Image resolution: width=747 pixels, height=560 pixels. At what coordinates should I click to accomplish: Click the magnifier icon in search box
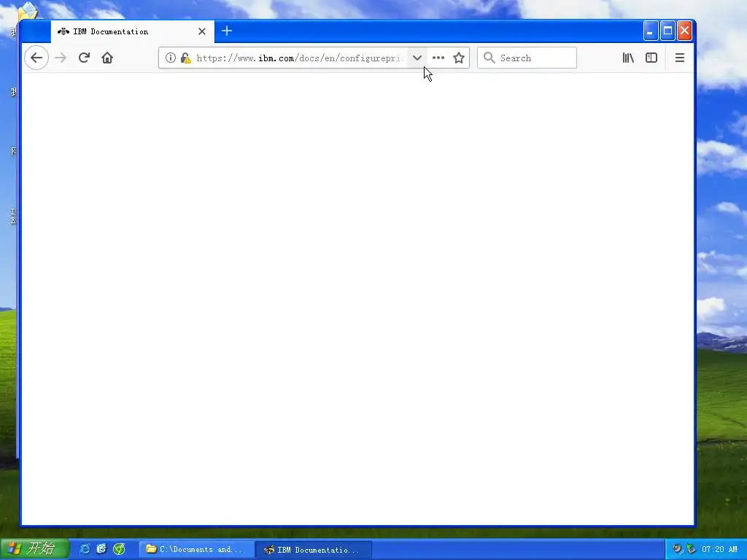pos(489,58)
